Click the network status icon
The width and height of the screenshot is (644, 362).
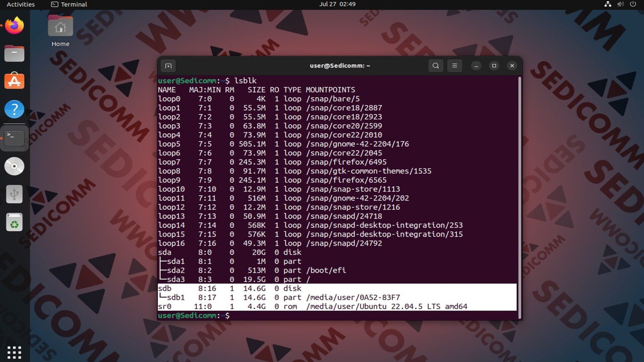(608, 4)
